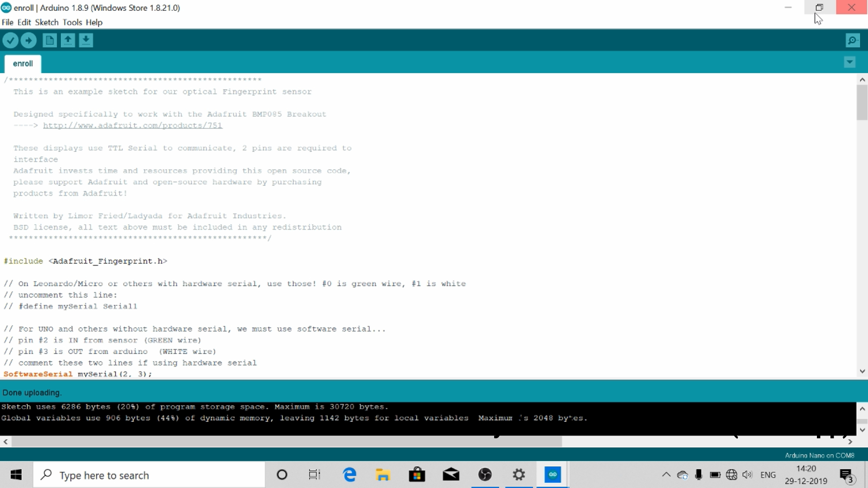Click the ENG language indicator

tap(768, 475)
